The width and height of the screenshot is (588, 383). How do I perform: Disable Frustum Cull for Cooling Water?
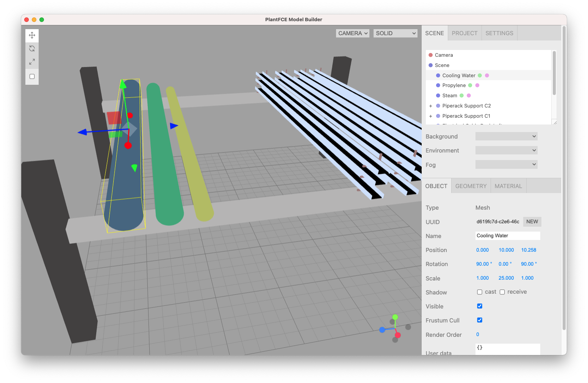click(x=480, y=320)
